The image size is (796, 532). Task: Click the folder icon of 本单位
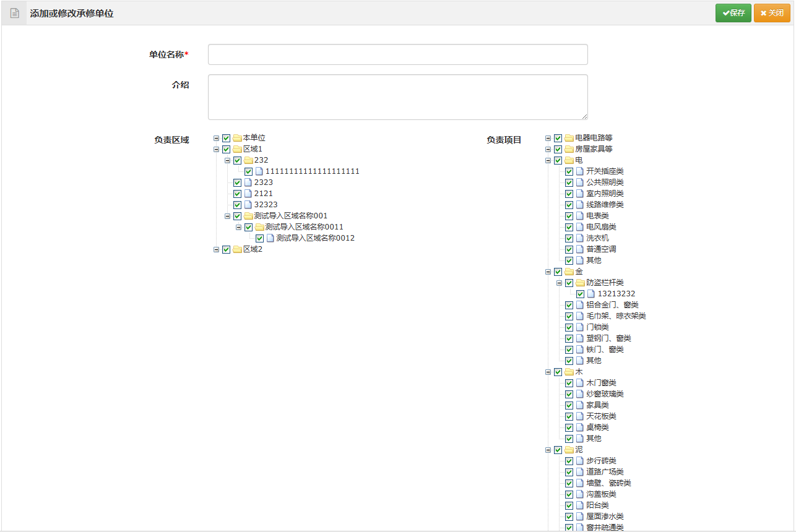click(x=238, y=138)
